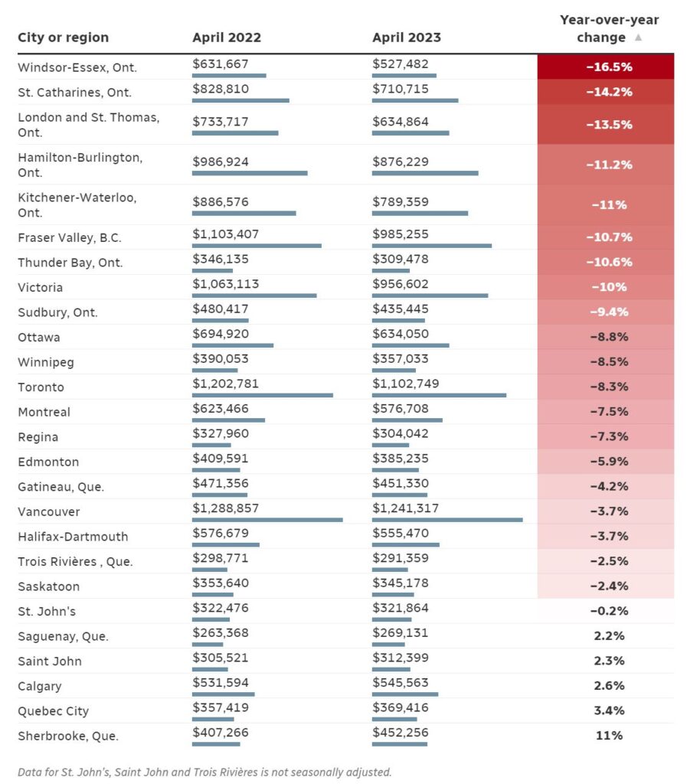Image resolution: width=687 pixels, height=784 pixels.
Task: Select the St. Catharines -14.2% cell
Action: (606, 92)
